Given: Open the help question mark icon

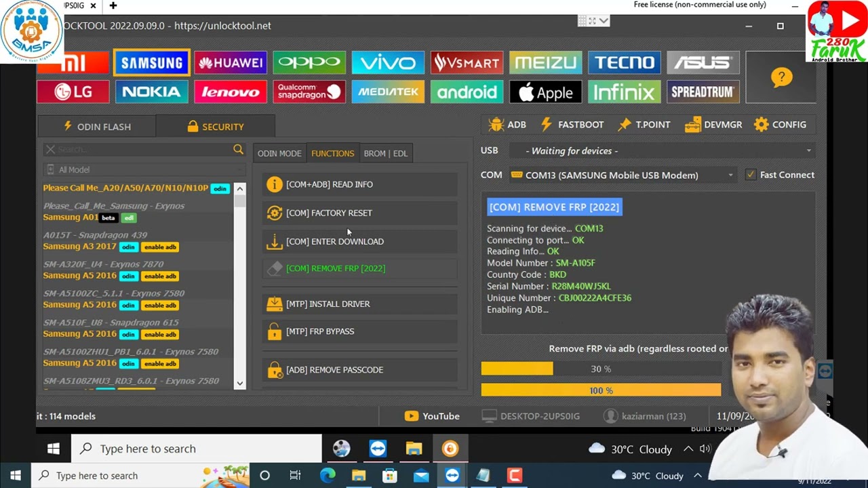Looking at the screenshot, I should pyautogui.click(x=781, y=77).
